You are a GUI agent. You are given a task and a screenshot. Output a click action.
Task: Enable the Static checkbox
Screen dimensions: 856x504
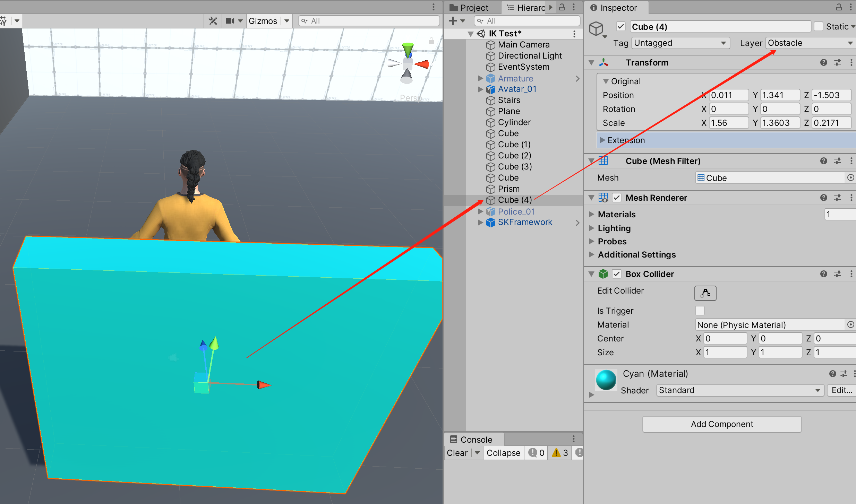pos(819,27)
